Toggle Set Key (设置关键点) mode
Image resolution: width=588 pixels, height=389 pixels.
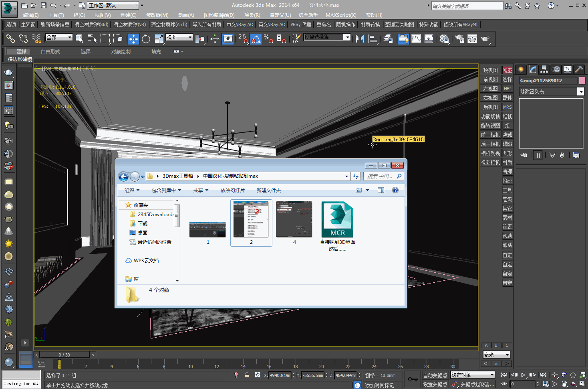pyautogui.click(x=435, y=384)
